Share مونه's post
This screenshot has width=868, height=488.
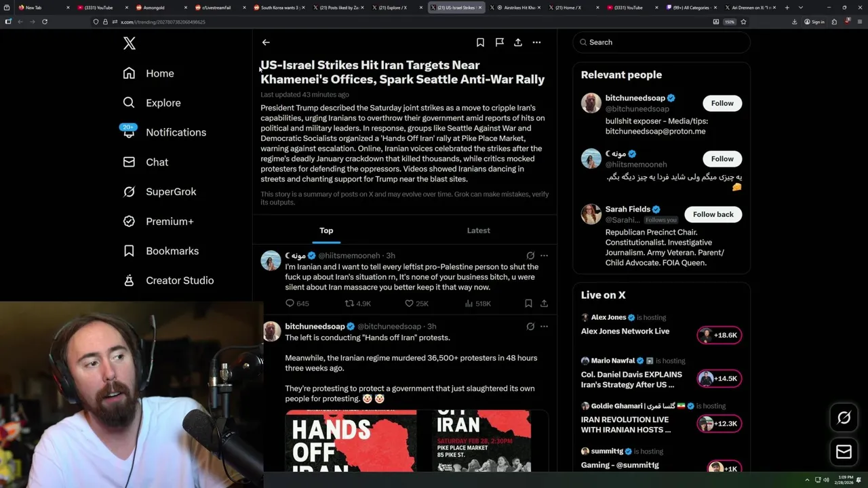tap(544, 304)
